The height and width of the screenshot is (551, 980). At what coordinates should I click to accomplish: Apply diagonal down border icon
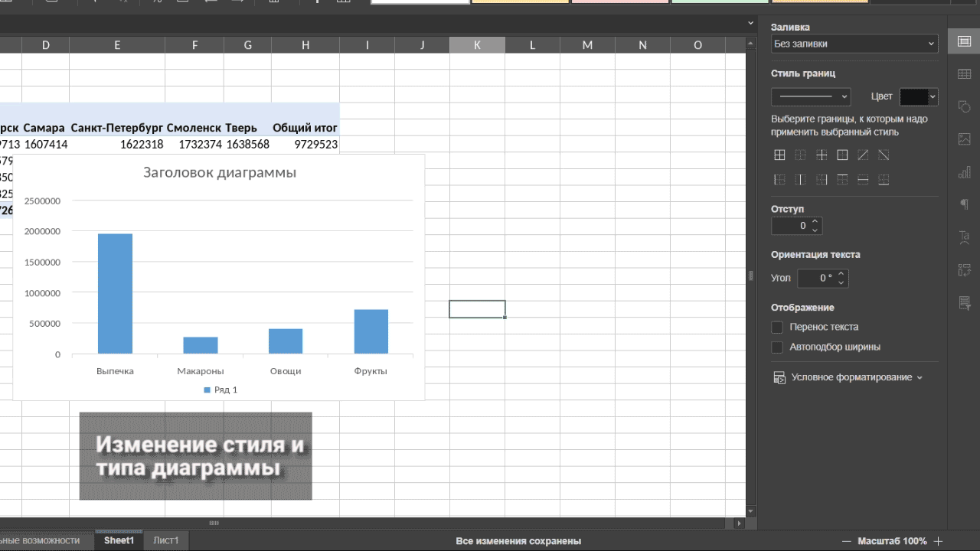[x=884, y=155]
